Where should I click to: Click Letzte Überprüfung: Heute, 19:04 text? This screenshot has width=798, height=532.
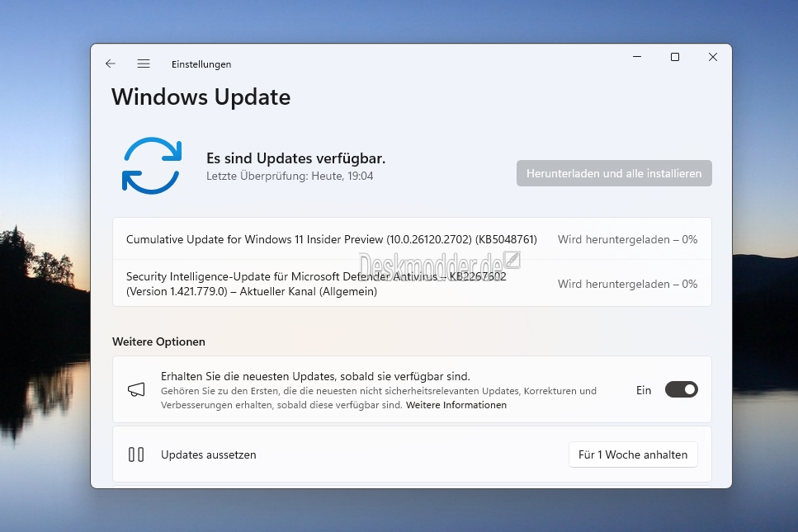click(290, 176)
